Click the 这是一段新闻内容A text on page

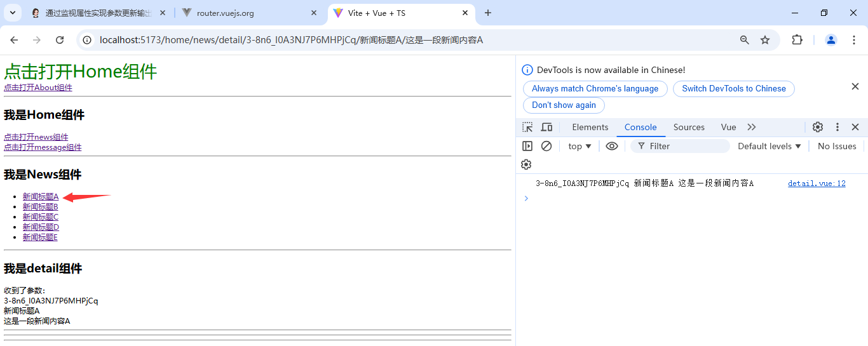point(37,321)
